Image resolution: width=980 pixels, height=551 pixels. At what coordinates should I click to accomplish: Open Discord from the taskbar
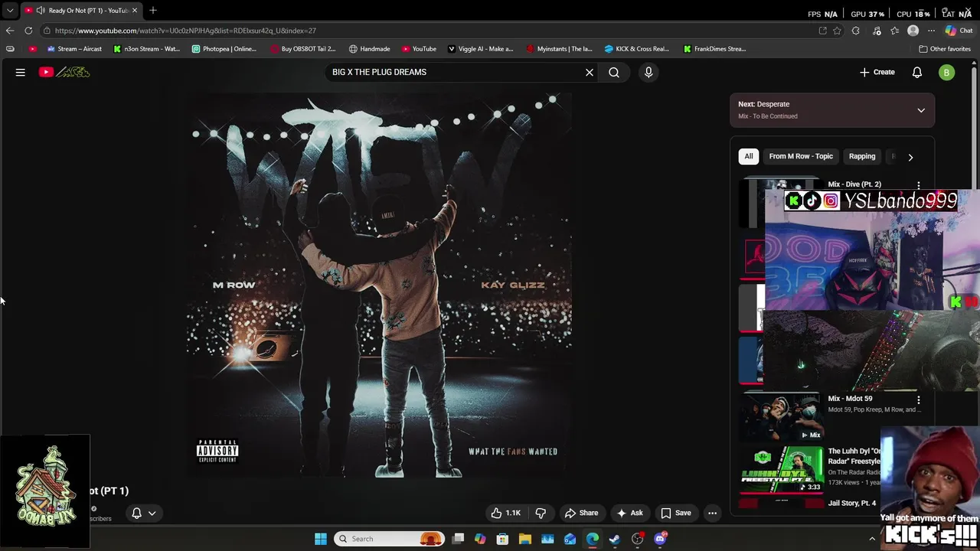[660, 539]
